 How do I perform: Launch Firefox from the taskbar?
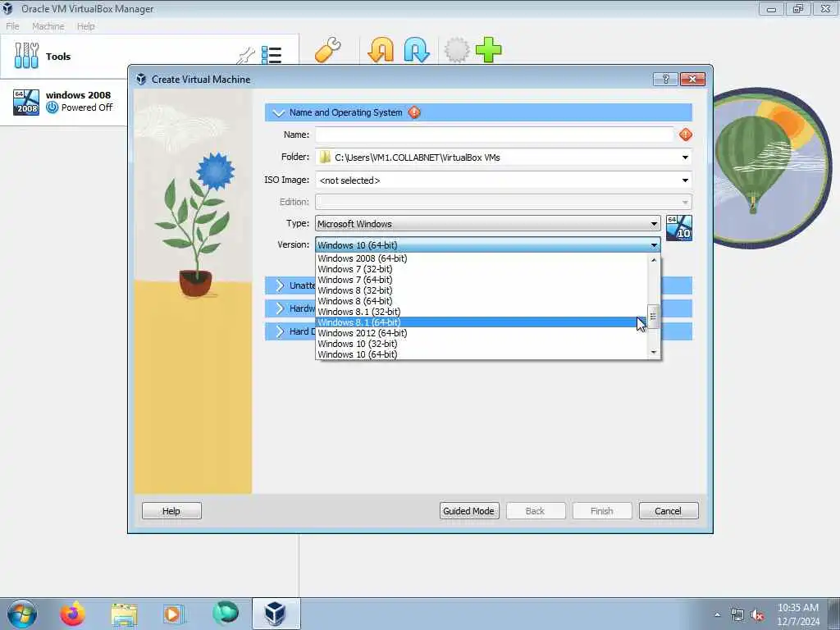[72, 614]
